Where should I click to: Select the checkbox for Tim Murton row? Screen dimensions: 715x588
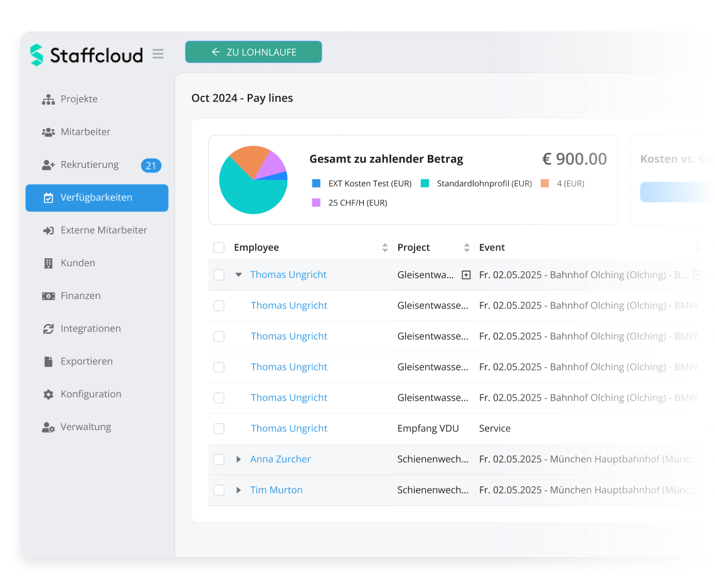pyautogui.click(x=219, y=490)
